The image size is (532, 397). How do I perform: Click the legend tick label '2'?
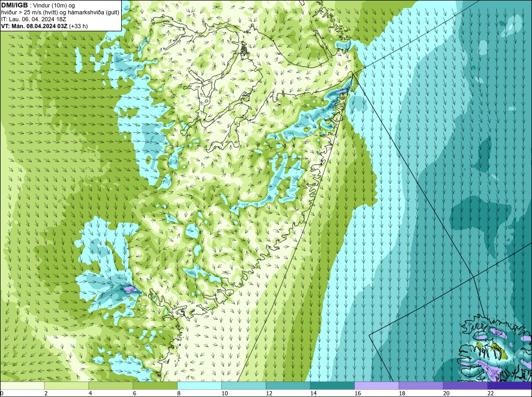click(46, 393)
